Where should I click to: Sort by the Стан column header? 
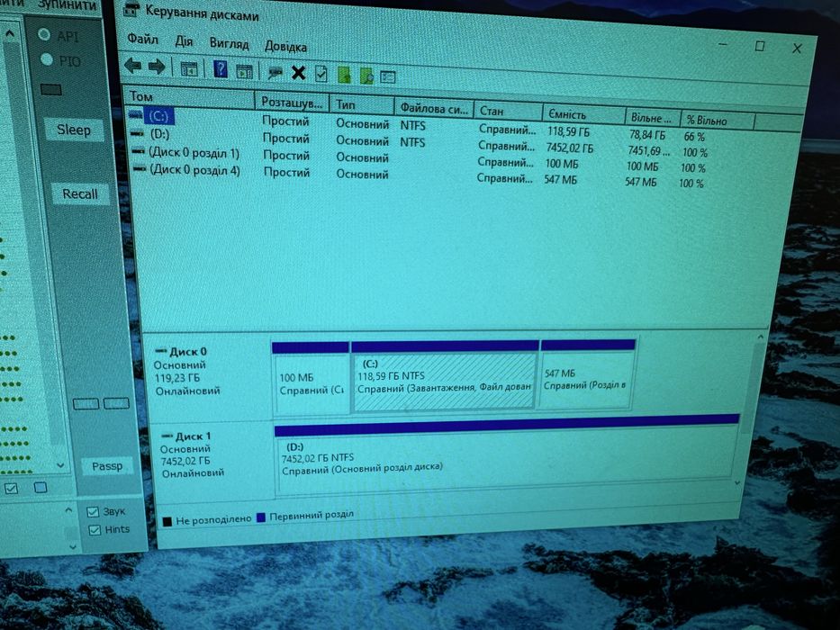[x=507, y=112]
